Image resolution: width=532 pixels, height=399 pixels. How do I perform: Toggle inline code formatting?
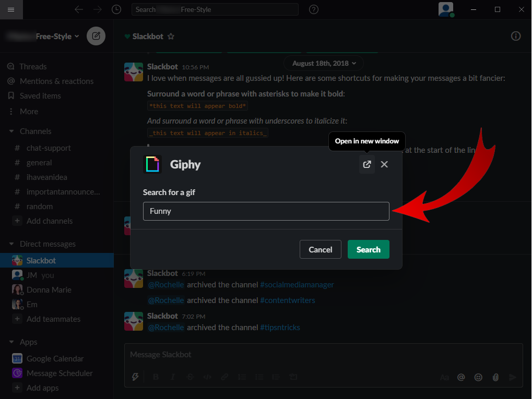[x=207, y=377]
